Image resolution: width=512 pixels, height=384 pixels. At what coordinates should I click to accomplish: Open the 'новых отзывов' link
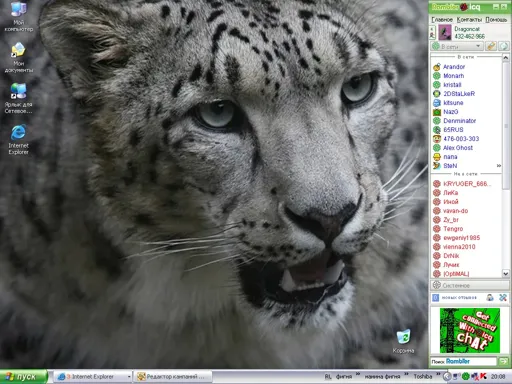click(x=459, y=297)
